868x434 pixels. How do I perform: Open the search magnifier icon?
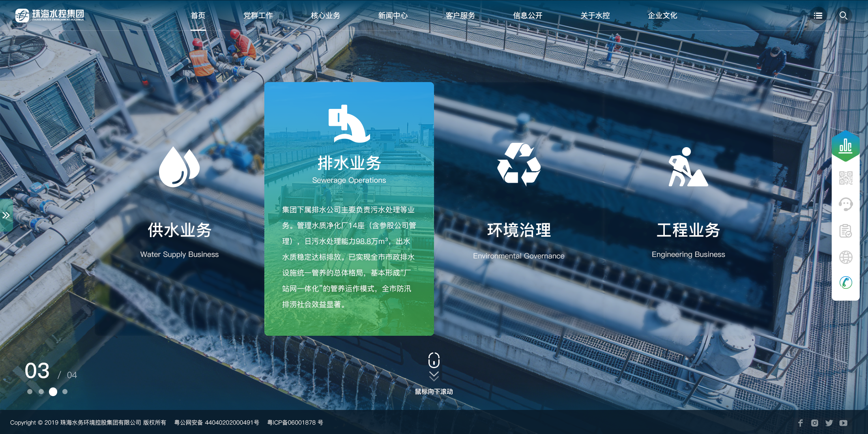[x=843, y=15]
